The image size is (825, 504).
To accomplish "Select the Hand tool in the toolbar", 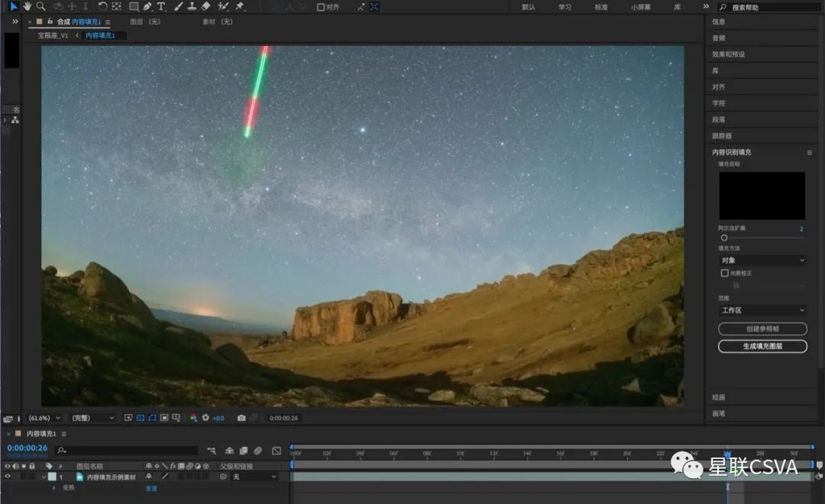I will click(x=27, y=7).
